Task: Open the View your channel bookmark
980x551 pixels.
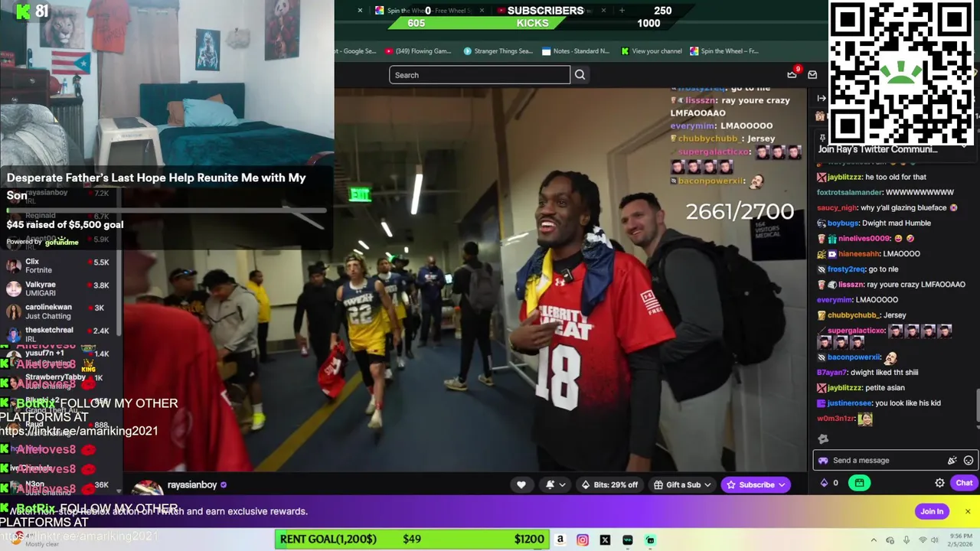Action: tap(652, 51)
